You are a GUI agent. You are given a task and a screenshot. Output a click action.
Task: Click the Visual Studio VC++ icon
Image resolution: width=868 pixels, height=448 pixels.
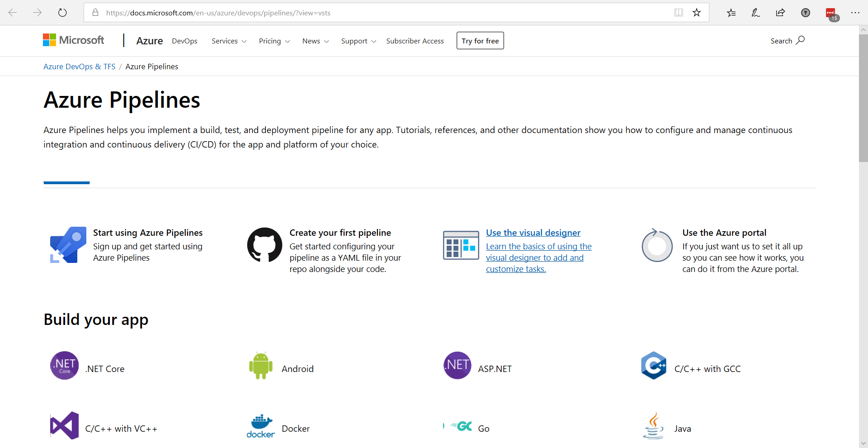coord(65,425)
